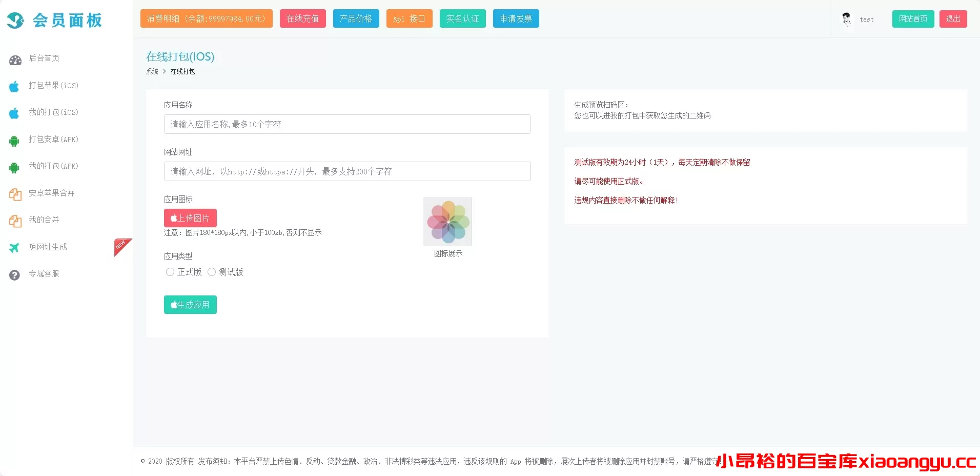The height and width of the screenshot is (476, 980).
Task: Open 网站首页 from the top bar
Action: (913, 18)
